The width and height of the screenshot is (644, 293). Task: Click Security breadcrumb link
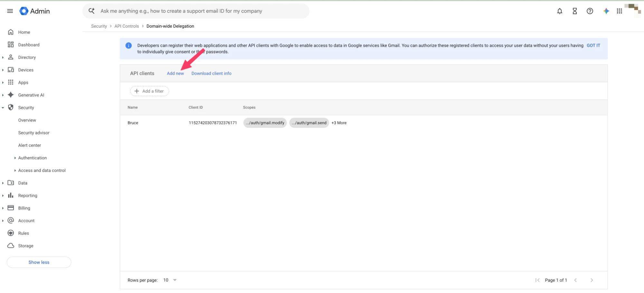[x=99, y=26]
